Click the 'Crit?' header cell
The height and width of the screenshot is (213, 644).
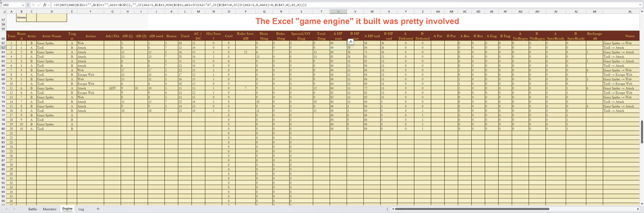(229, 35)
